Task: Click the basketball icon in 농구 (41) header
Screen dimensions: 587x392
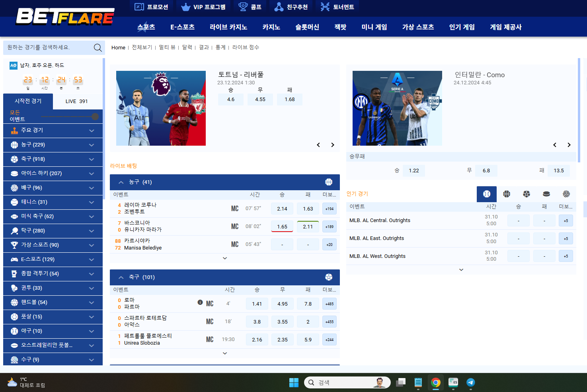Action: (x=329, y=182)
